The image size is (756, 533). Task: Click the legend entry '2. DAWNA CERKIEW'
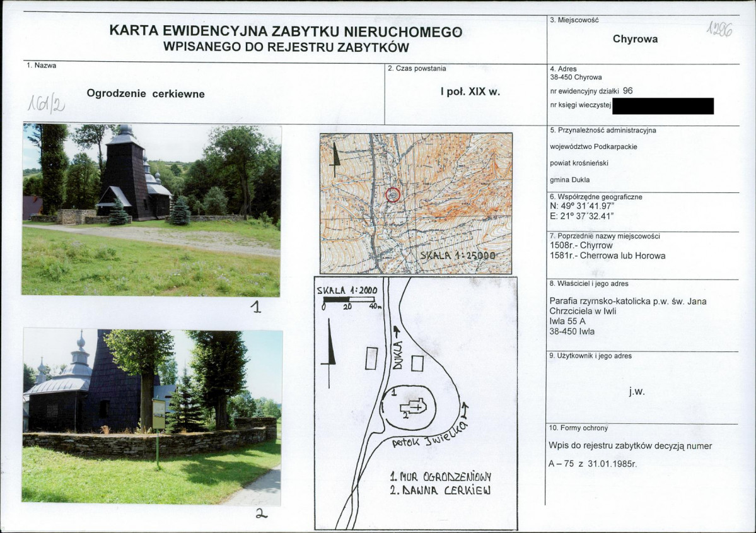click(439, 491)
